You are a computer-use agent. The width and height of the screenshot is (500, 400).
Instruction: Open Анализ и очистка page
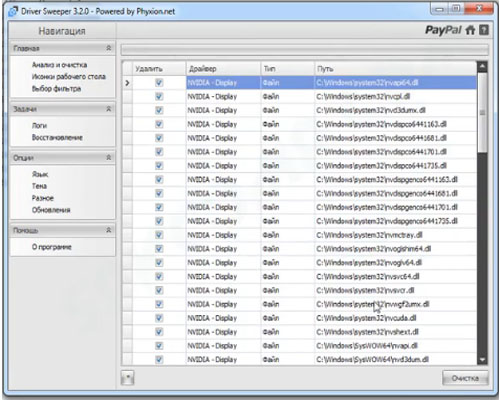tap(59, 65)
